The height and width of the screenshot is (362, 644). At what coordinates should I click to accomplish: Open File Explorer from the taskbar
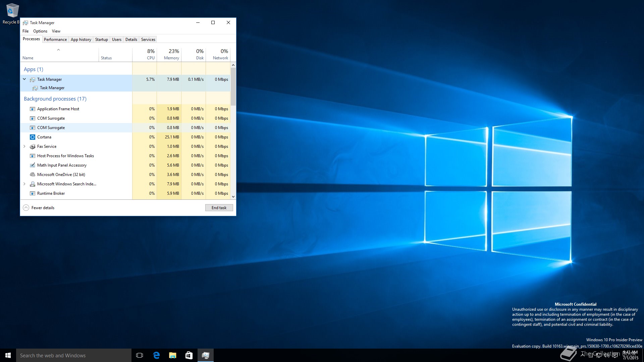coord(173,355)
